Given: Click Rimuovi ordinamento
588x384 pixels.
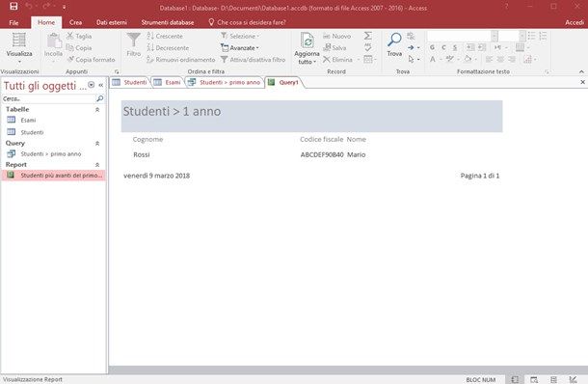Looking at the screenshot, I should point(181,59).
